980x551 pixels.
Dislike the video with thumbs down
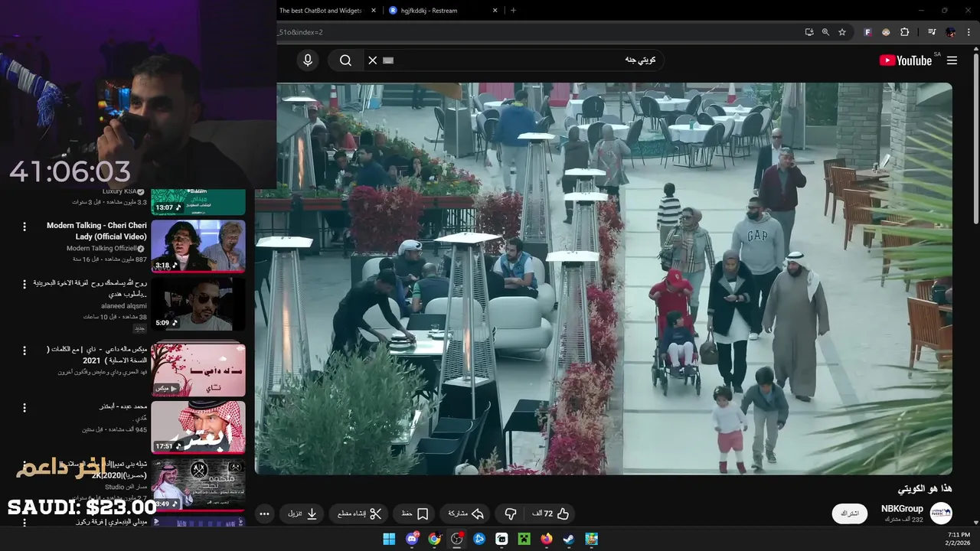(511, 514)
